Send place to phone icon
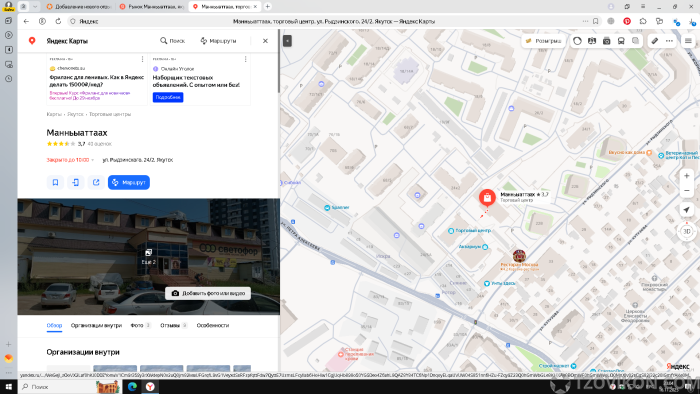 click(75, 182)
